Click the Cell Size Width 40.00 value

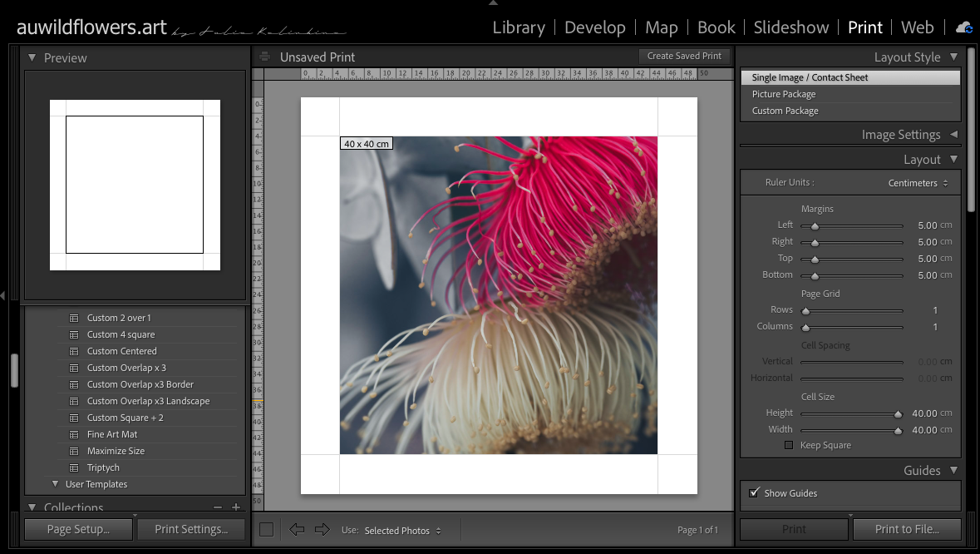(924, 430)
